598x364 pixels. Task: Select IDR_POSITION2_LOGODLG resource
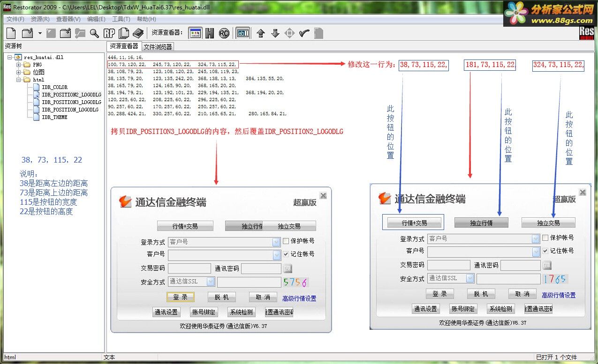(x=71, y=95)
